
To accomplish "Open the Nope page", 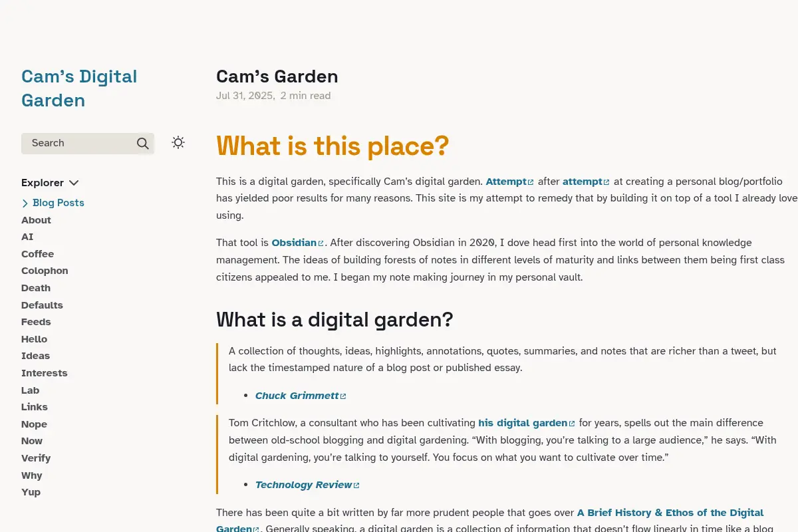I will 34,424.
